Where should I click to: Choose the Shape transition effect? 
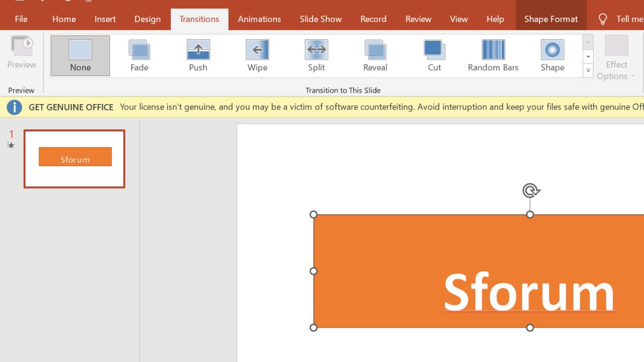[x=552, y=55]
